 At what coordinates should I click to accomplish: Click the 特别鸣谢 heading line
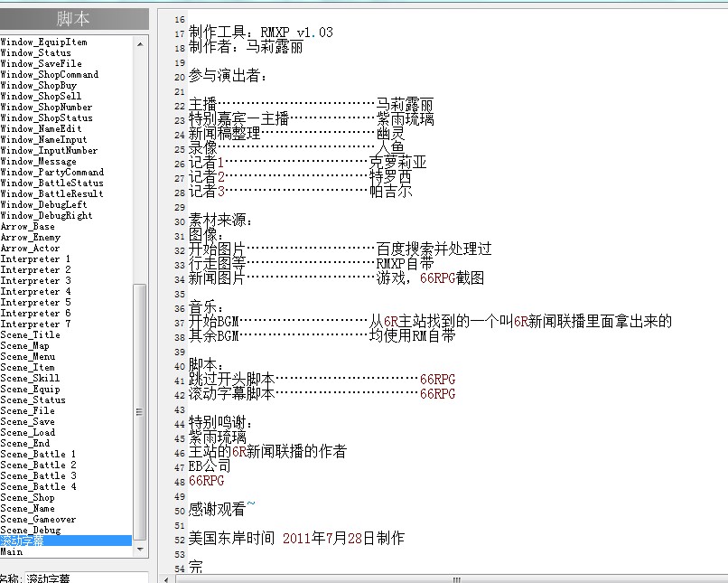click(x=220, y=423)
